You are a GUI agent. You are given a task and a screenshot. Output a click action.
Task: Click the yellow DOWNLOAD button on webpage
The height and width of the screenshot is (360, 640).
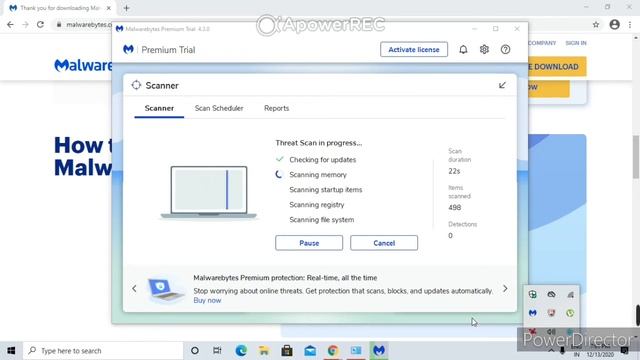557,67
